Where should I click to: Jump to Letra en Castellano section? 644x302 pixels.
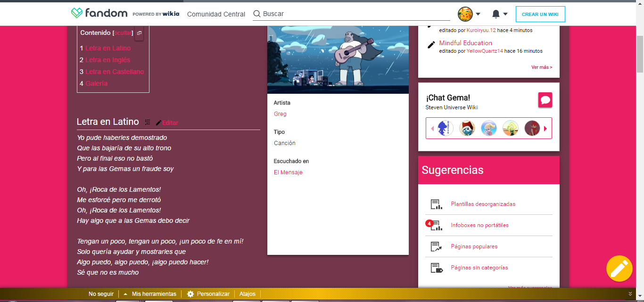tap(115, 72)
